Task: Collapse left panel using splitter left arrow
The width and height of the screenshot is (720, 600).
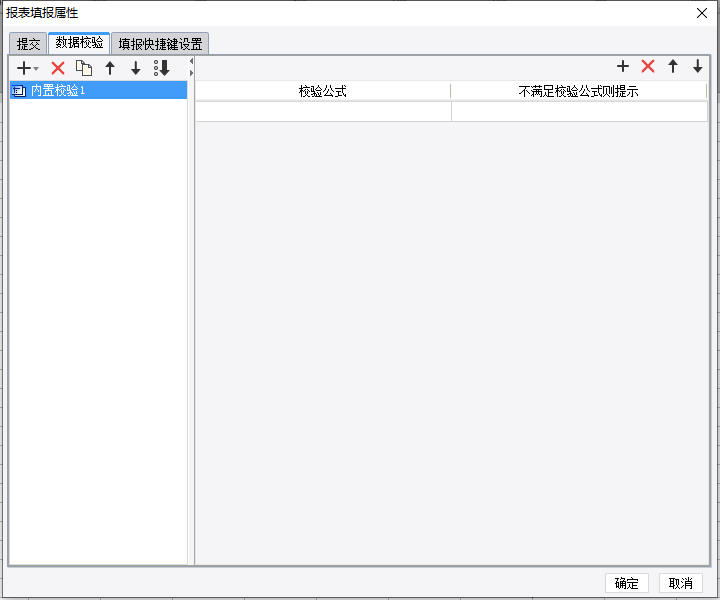Action: click(191, 61)
